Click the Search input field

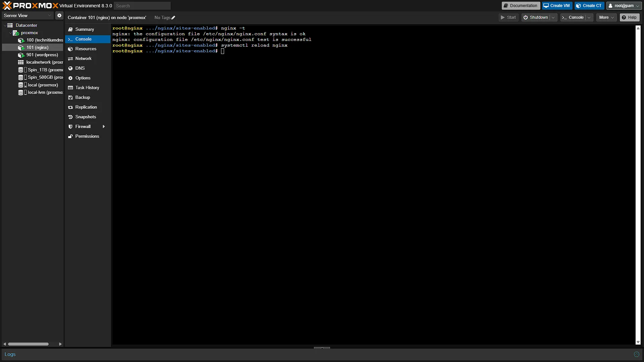(142, 6)
